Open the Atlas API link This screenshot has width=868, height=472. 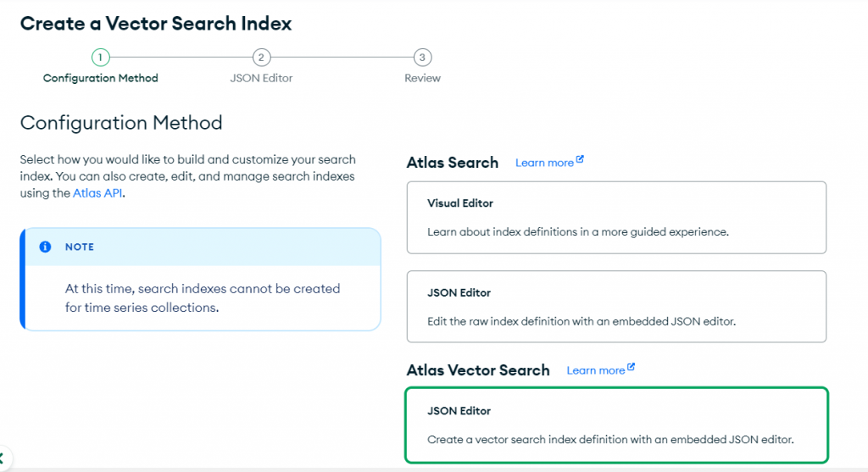click(99, 193)
